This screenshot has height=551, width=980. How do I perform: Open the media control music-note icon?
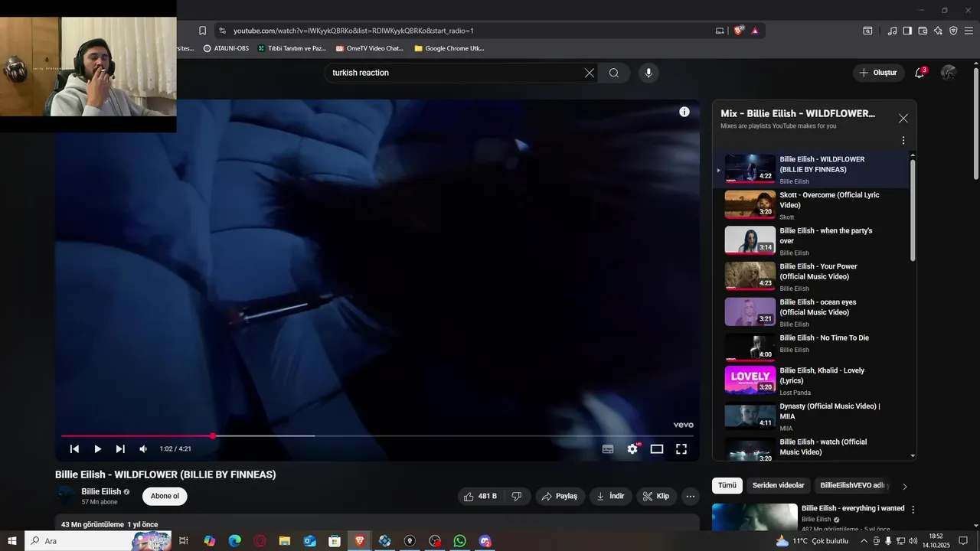(x=892, y=31)
